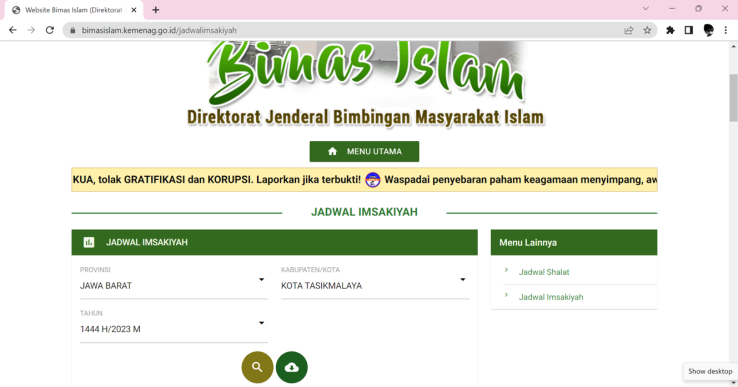
Task: Click the yellow search button
Action: point(257,367)
